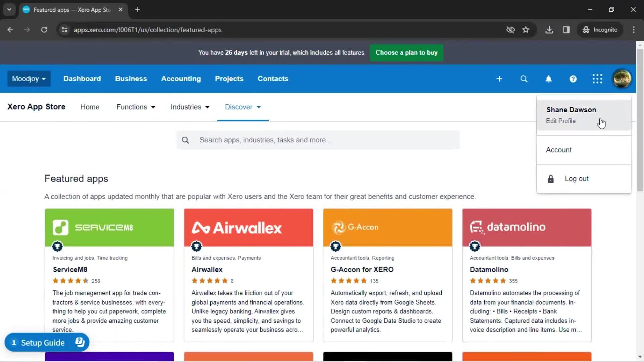This screenshot has width=644, height=362.
Task: Click the ServiceM8 green banner image
Action: point(109,228)
